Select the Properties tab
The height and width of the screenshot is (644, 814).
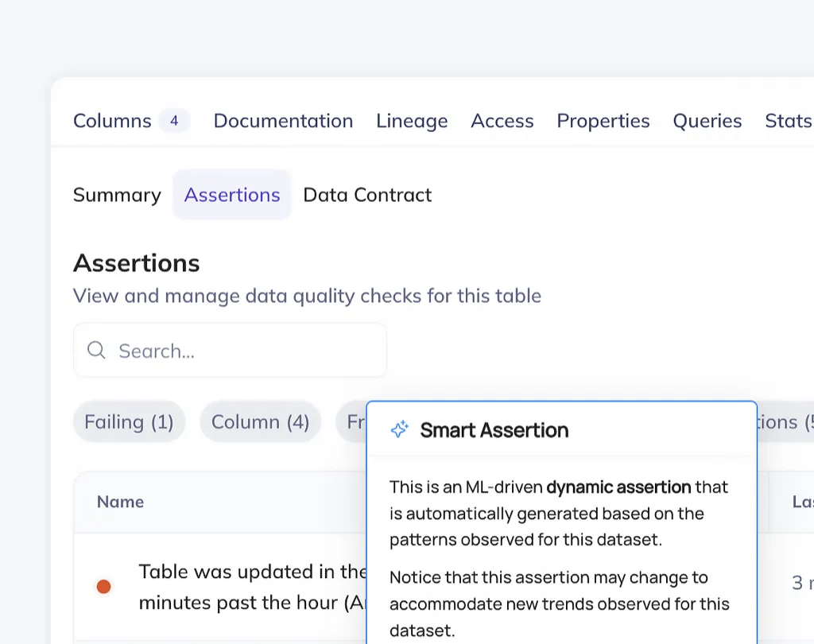(x=603, y=121)
